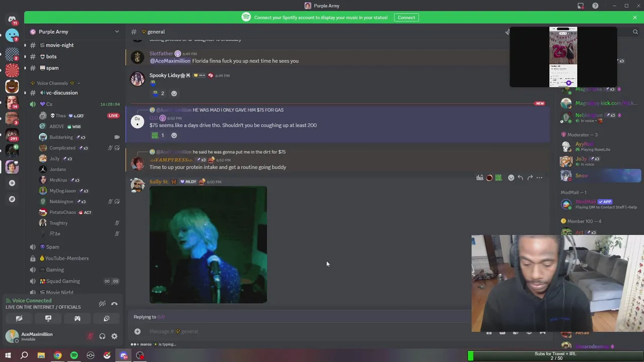Forward Sally's message
The height and width of the screenshot is (362, 644).
(530, 177)
